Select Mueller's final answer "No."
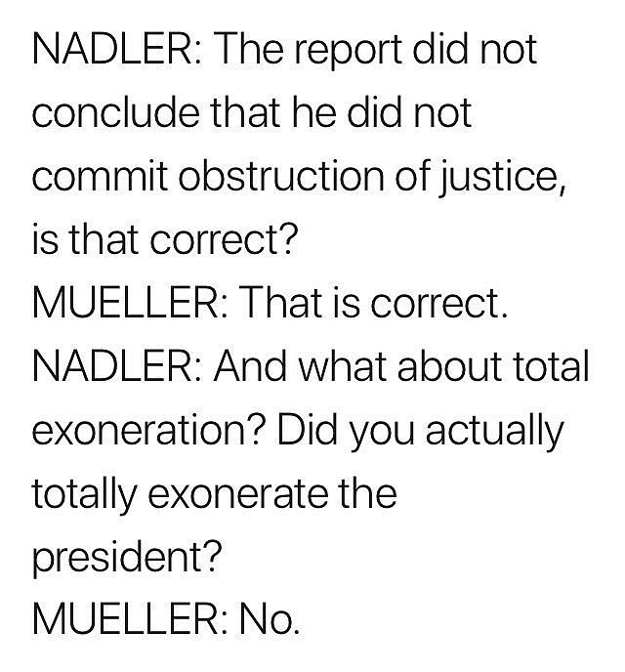 pyautogui.click(x=269, y=621)
